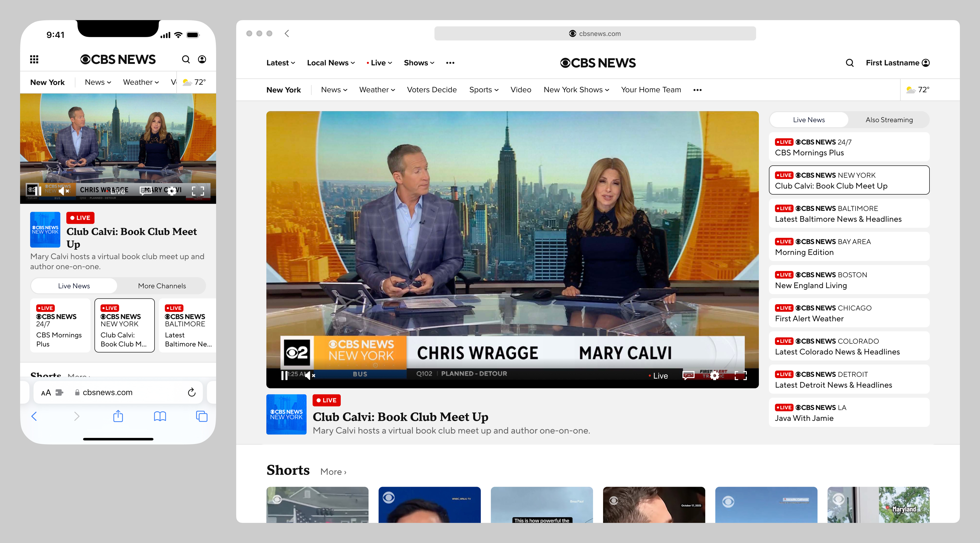Mute audio on the desktop player
The height and width of the screenshot is (543, 980).
click(x=308, y=376)
